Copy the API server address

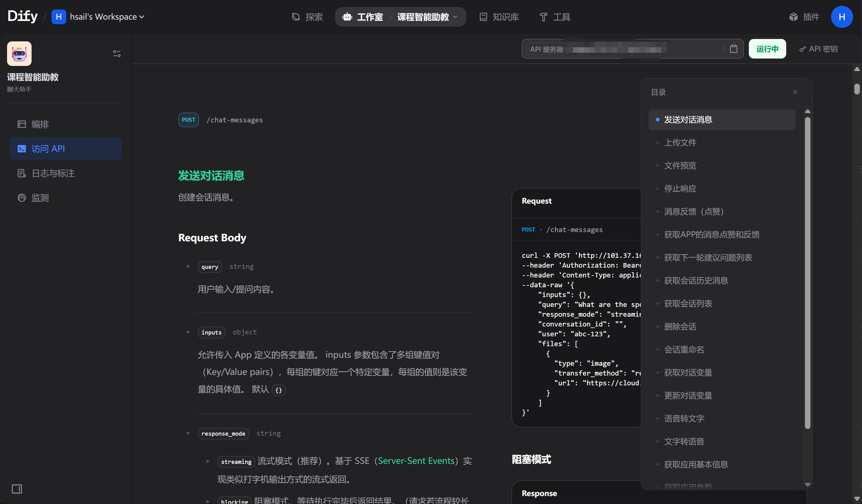tap(733, 49)
